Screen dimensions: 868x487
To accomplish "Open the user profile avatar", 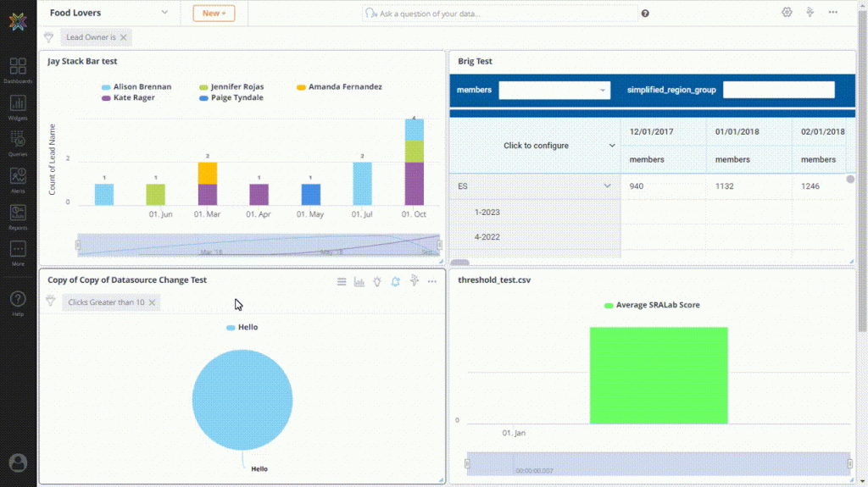I will 18,462.
